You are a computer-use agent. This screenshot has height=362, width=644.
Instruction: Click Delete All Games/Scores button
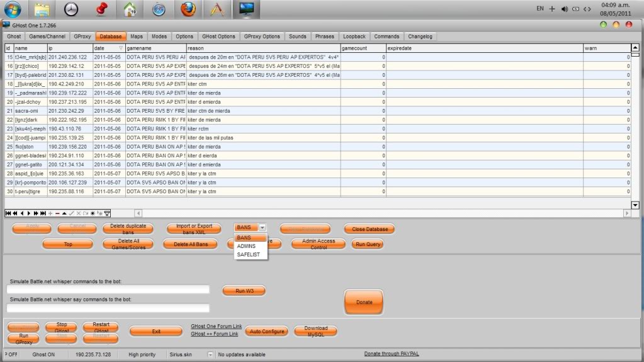[128, 244]
